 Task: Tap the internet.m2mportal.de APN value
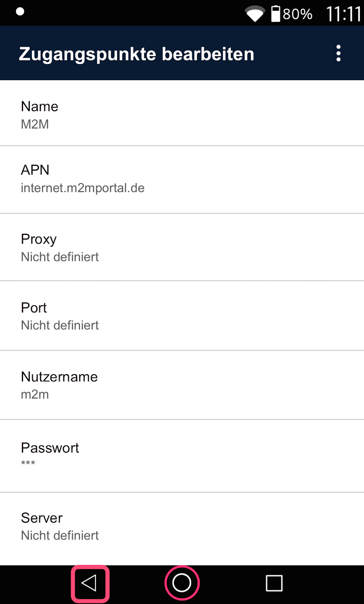[83, 188]
